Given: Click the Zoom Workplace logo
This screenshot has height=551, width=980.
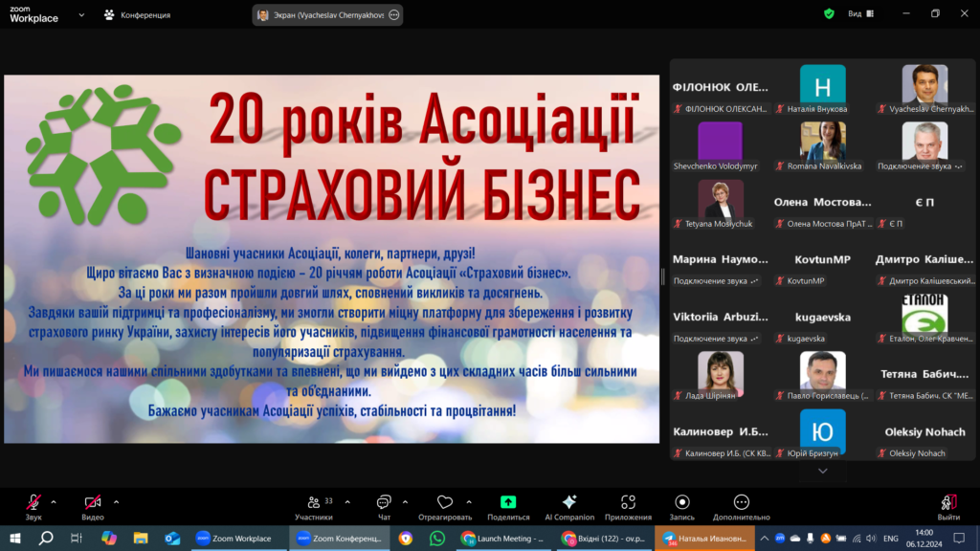Looking at the screenshot, I should [x=34, y=14].
